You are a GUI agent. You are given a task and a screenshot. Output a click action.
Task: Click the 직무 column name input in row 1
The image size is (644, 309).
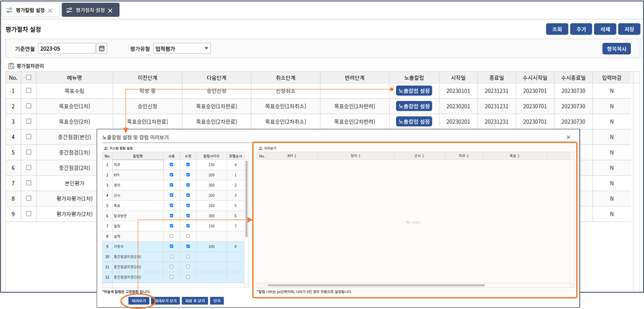point(138,164)
